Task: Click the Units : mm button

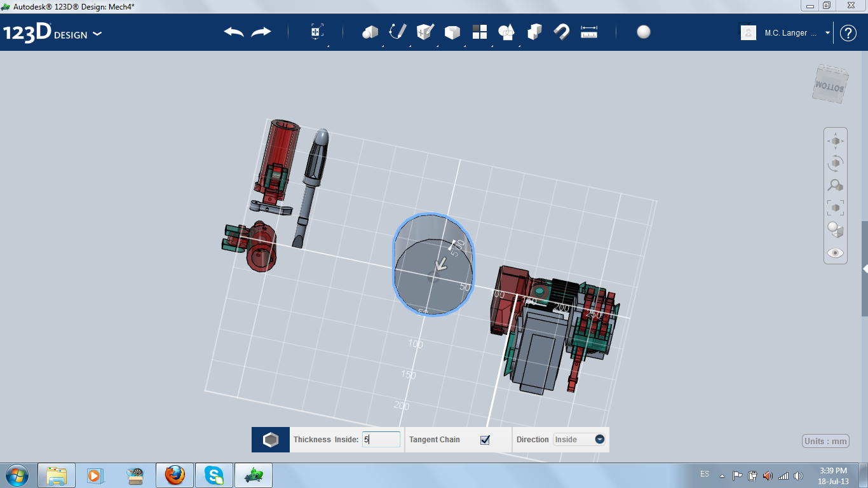Action: click(x=825, y=442)
